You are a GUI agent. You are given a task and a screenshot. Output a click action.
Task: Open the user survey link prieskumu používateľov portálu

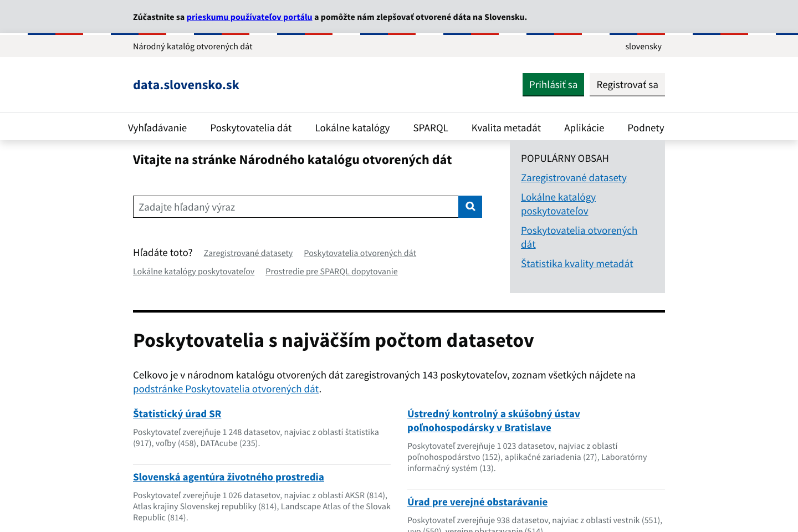pos(249,17)
